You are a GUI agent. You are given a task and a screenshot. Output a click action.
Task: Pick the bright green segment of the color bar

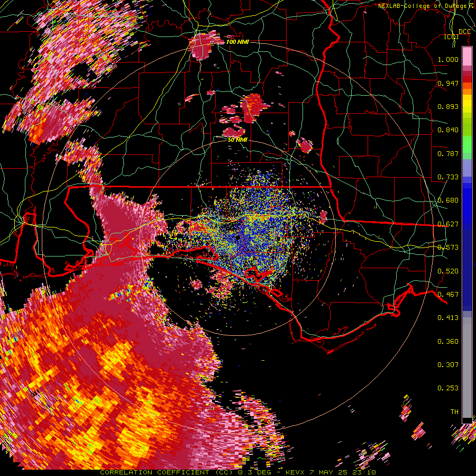coord(467,144)
